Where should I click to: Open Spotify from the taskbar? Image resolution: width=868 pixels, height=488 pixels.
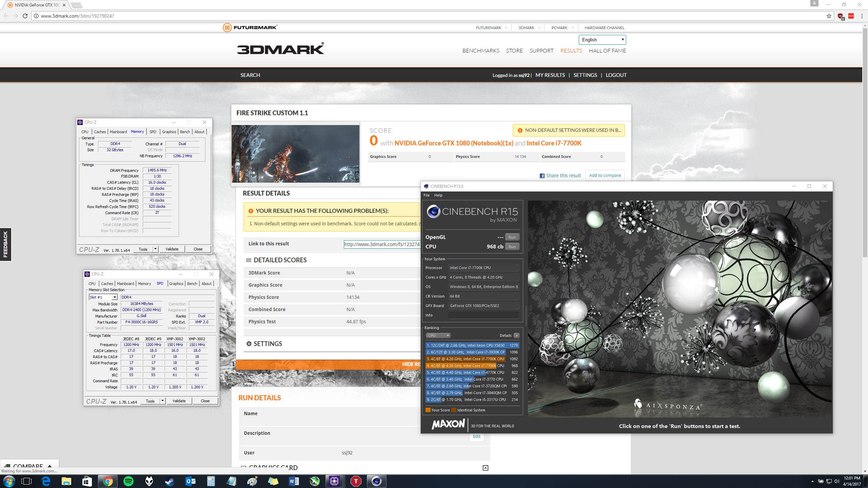(x=129, y=481)
